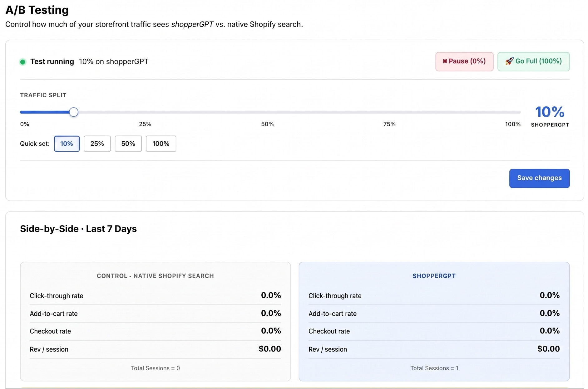
Task: Click the 'SHOPPERGPT' card title
Action: pos(434,276)
